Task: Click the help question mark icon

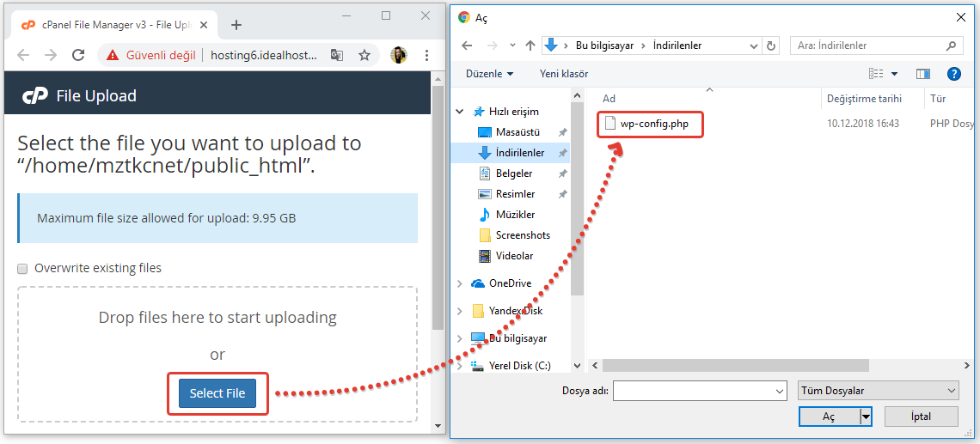Action: pos(953,74)
